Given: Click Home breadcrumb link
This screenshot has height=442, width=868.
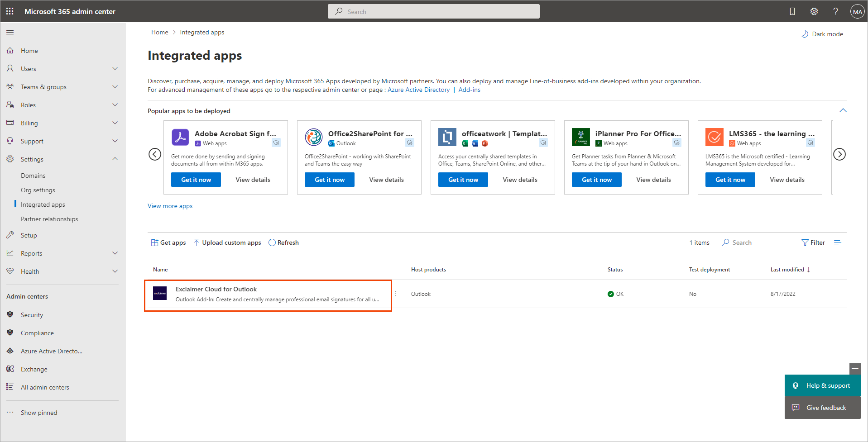Looking at the screenshot, I should [159, 32].
